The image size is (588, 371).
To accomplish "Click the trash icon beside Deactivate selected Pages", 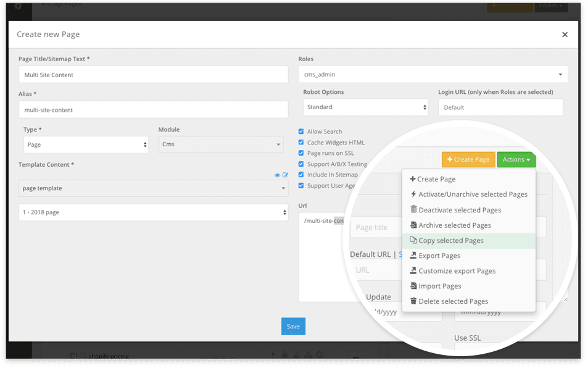I will [x=413, y=210].
